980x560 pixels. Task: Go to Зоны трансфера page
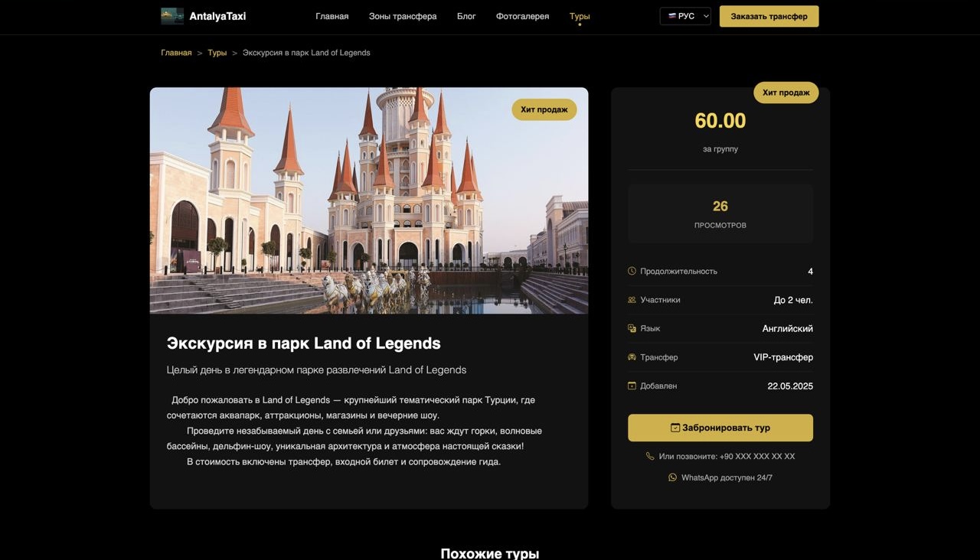403,16
